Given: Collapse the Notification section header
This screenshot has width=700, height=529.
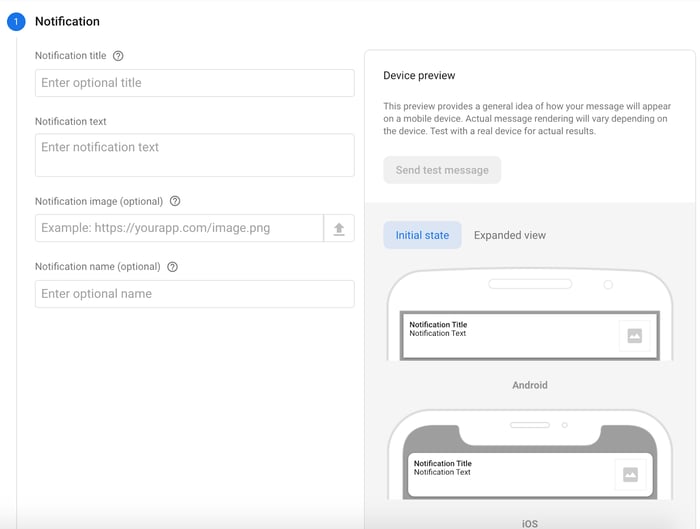Looking at the screenshot, I should point(67,21).
